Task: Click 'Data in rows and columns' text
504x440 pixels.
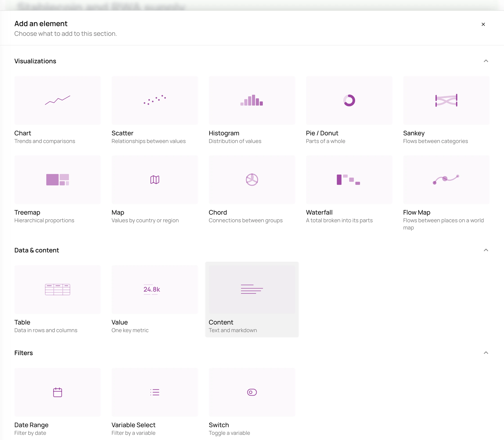Action: click(x=46, y=330)
